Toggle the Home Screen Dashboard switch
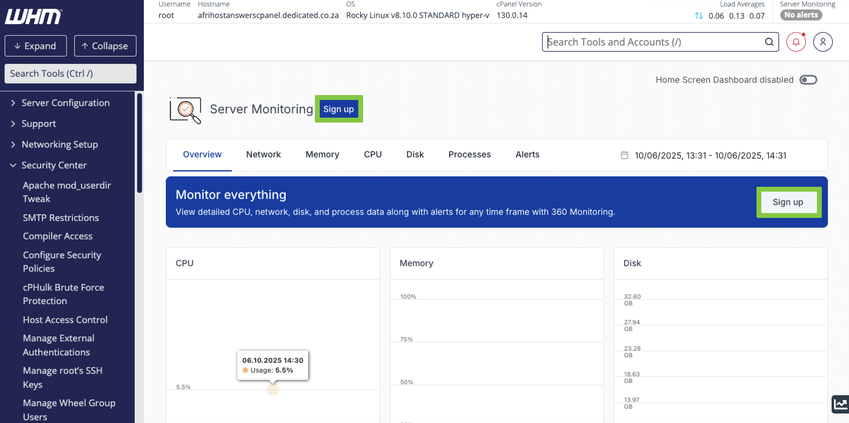The image size is (849, 423). tap(807, 80)
